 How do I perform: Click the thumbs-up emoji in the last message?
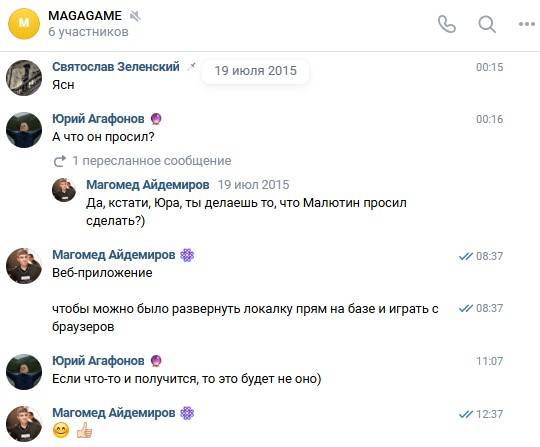84,430
